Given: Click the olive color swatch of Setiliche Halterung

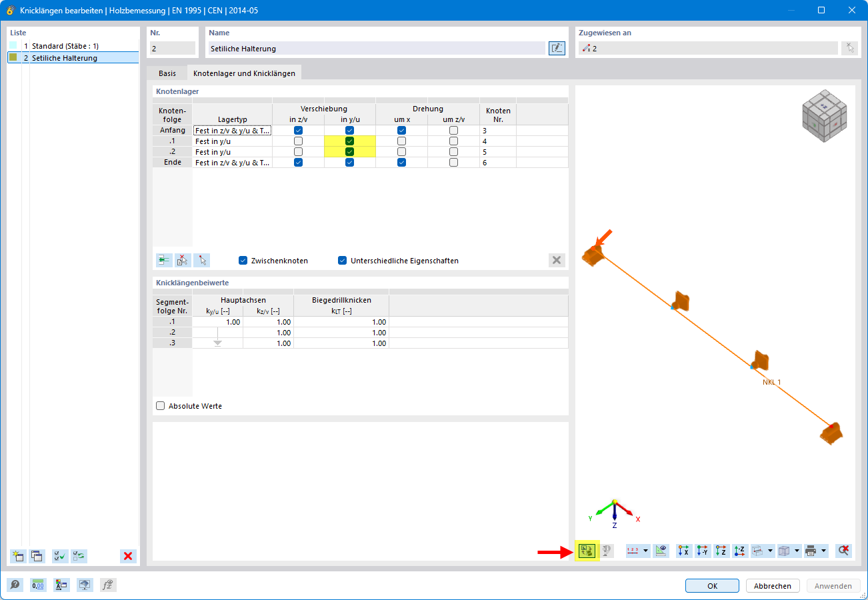Looking at the screenshot, I should tap(13, 58).
